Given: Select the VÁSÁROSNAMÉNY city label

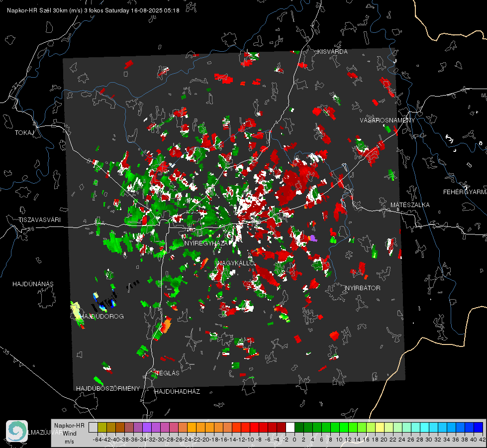Looking at the screenshot, I should click(x=388, y=120).
